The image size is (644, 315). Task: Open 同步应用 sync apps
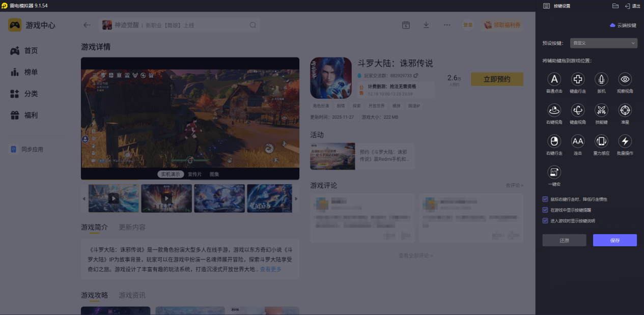[27, 149]
